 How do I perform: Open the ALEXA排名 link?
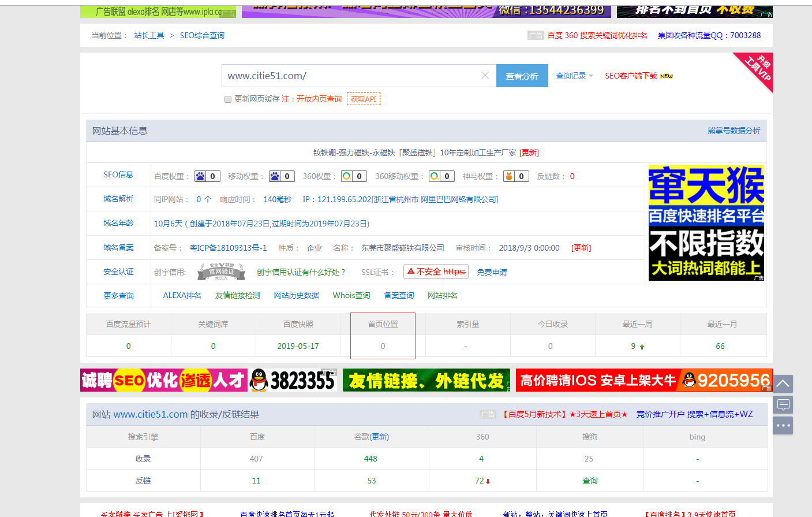coord(182,295)
